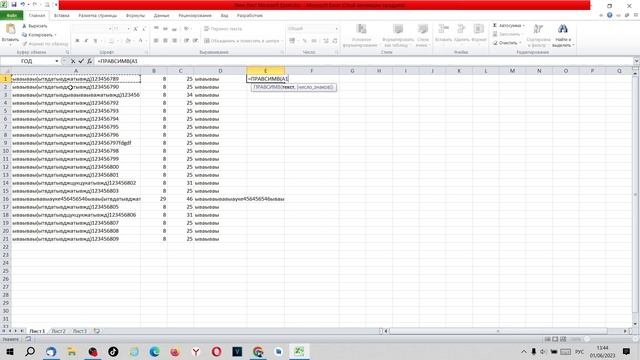Switch to the Page Layout (Разметка страницы) tab
The image size is (640, 360).
click(x=98, y=16)
